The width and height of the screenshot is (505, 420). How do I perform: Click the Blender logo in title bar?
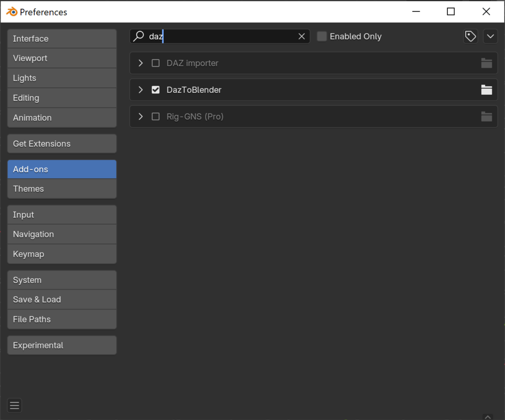(12, 12)
